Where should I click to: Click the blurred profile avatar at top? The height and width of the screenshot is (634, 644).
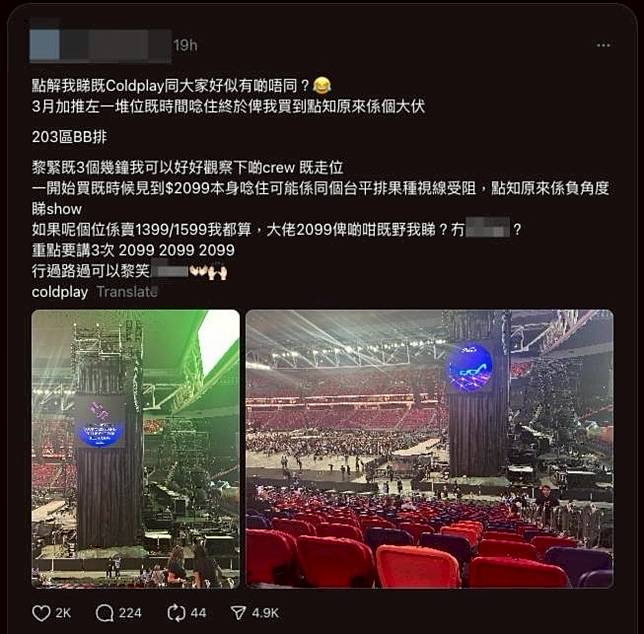coord(45,45)
